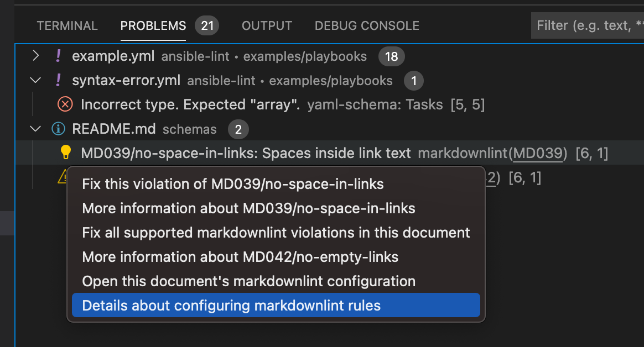644x347 pixels.
Task: Click the 18 badge next to example.yml
Action: pos(391,56)
